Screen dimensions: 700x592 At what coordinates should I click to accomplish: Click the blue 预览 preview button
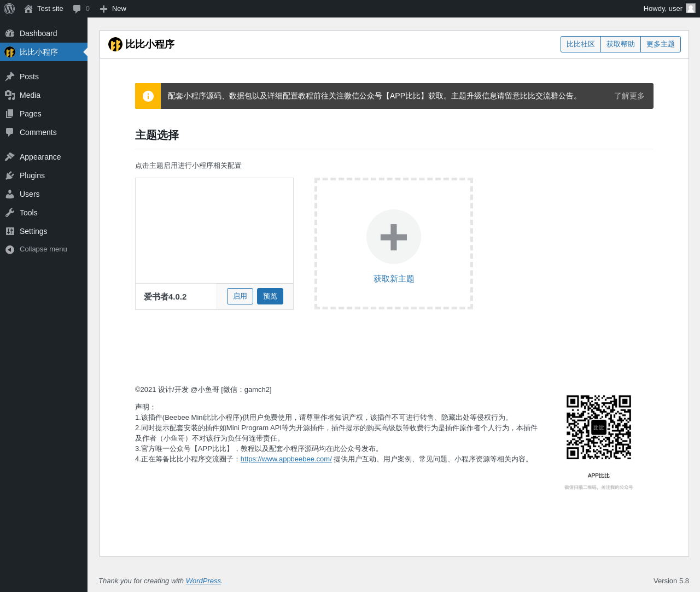coord(270,296)
